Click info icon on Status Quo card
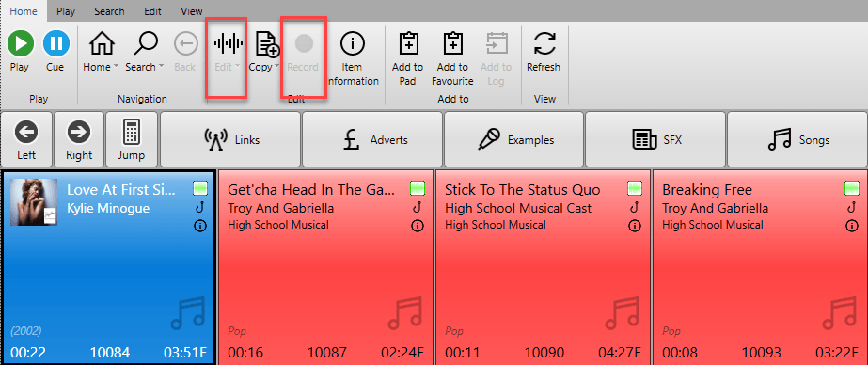 [635, 226]
